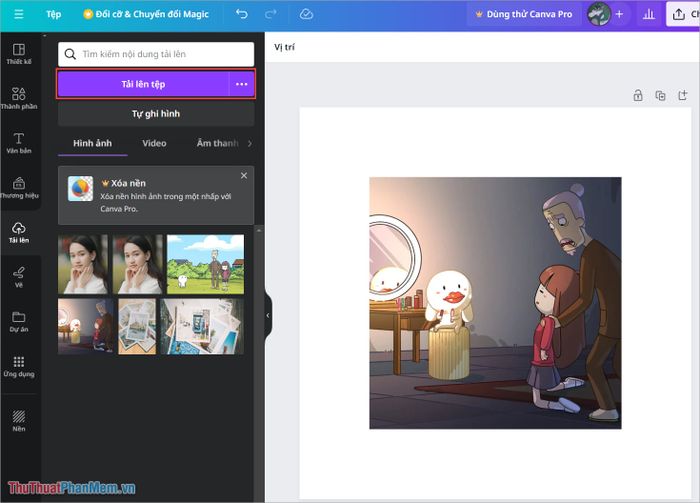Select Tải lên uploads panel
Viewport: 700px width, 503px height.
pos(19,232)
